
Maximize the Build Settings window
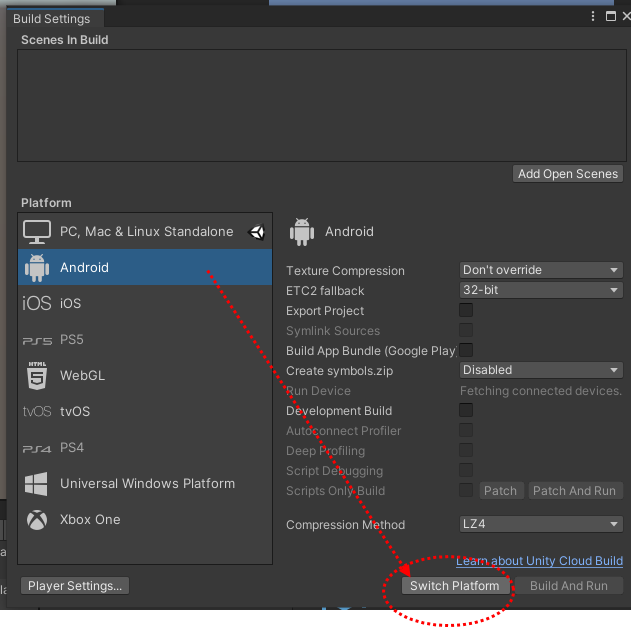(610, 16)
